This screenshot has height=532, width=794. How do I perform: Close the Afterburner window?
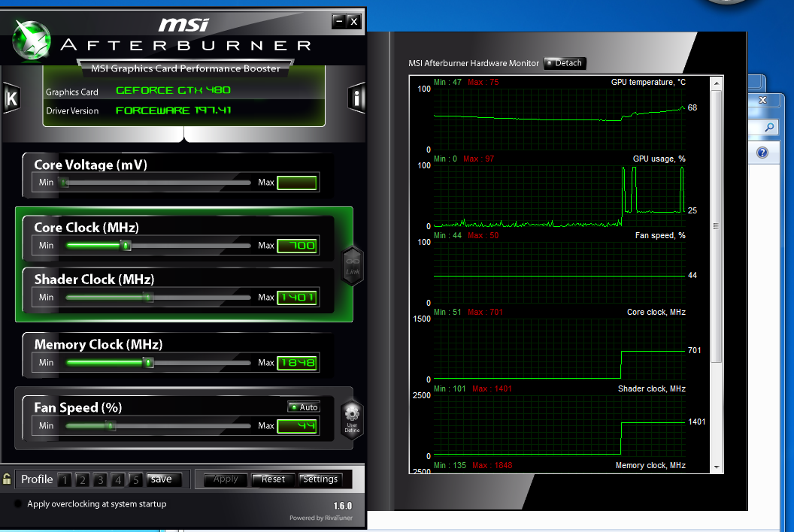point(354,21)
